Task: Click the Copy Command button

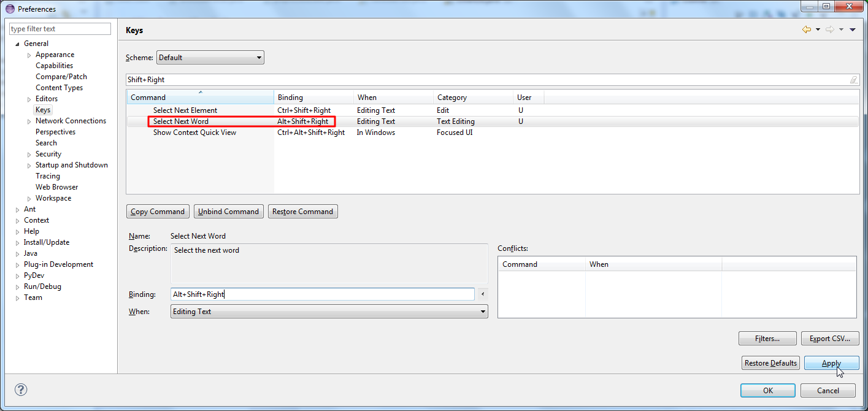Action: [x=158, y=212]
